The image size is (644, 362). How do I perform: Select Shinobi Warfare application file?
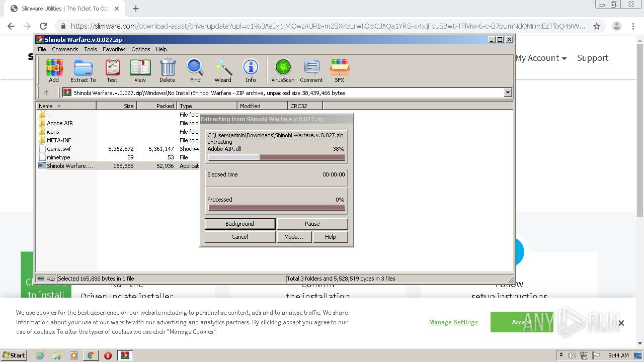click(69, 166)
